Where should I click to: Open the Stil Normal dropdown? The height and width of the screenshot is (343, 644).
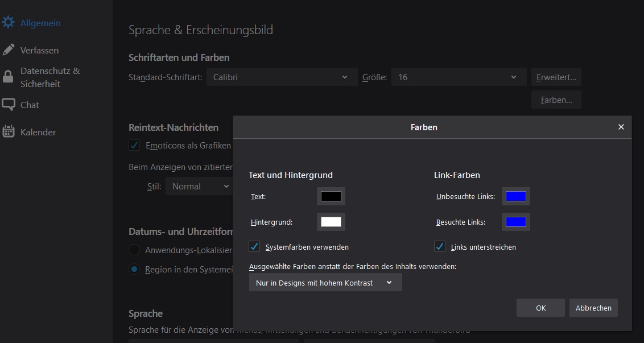point(199,186)
